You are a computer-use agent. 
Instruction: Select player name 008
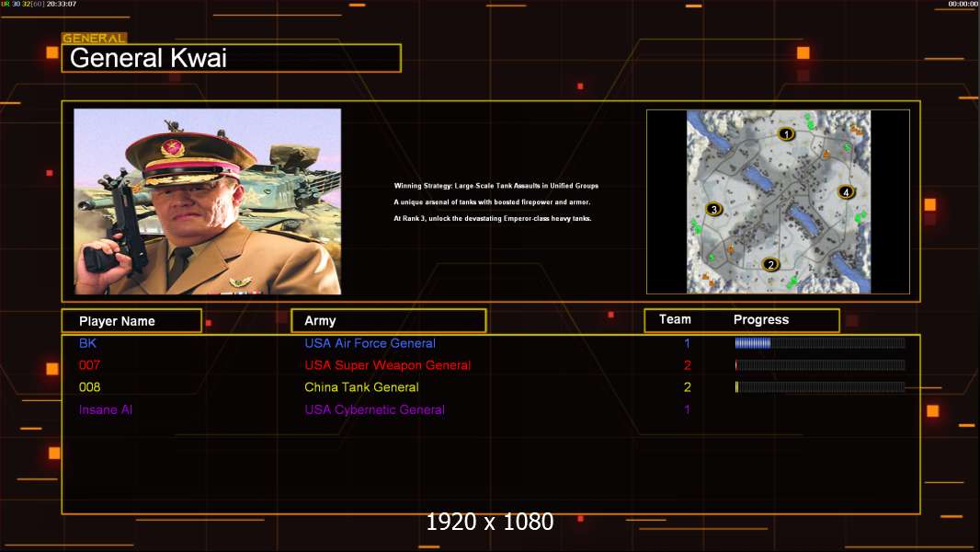89,387
